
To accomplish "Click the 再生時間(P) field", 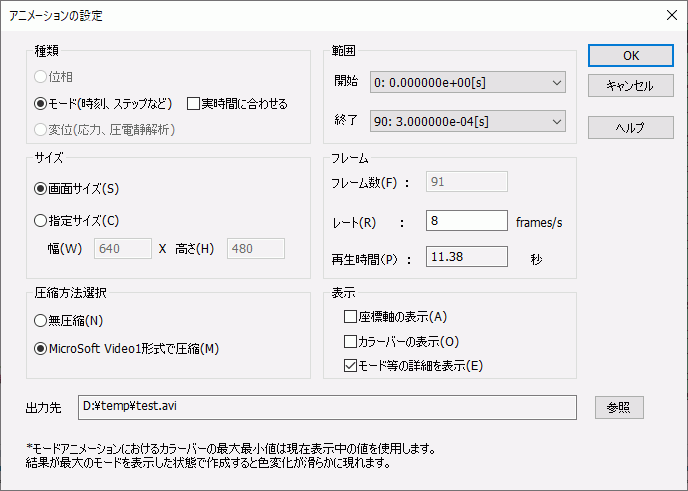I will (466, 257).
